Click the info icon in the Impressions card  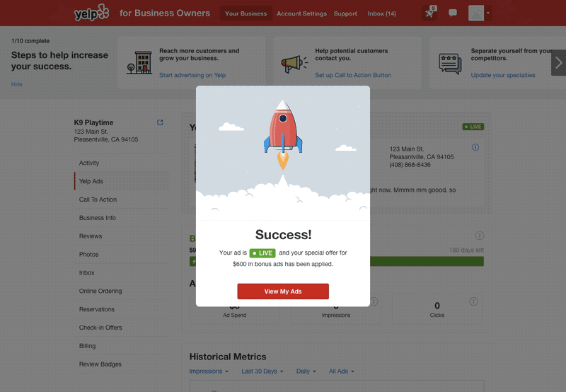[374, 301]
